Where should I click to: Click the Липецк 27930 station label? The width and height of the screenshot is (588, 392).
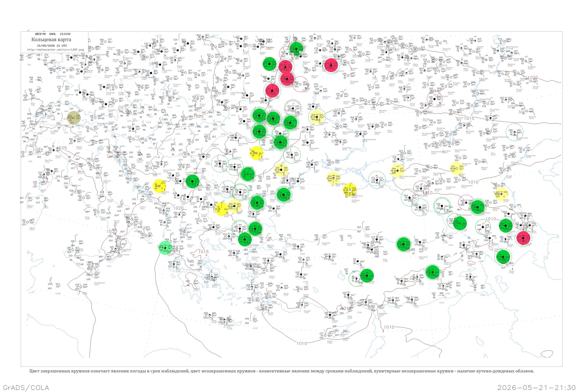coord(411,80)
